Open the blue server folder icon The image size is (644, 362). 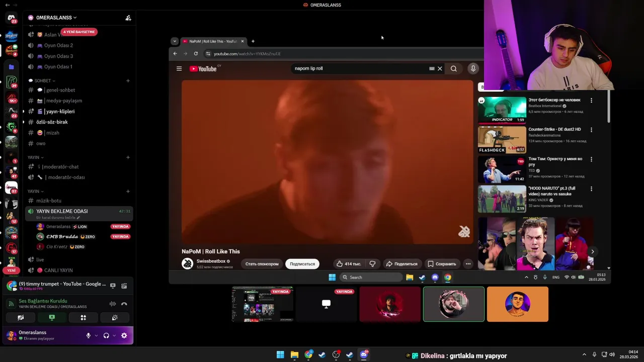point(11,66)
